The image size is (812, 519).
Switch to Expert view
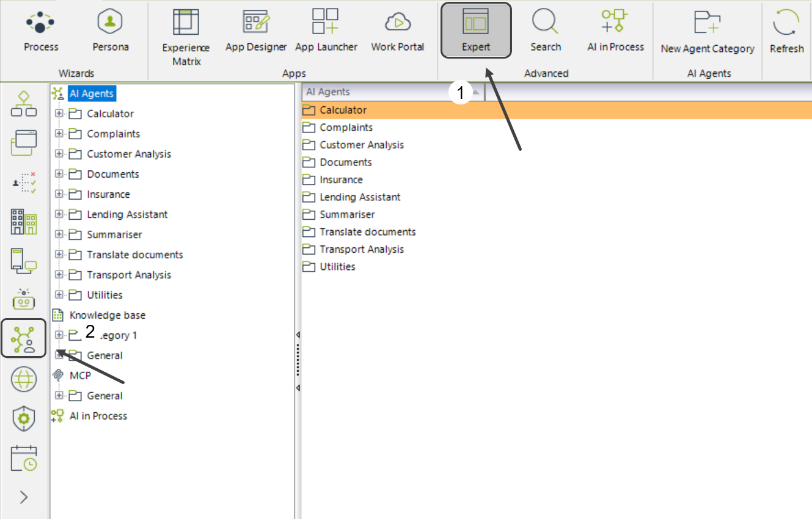point(476,31)
